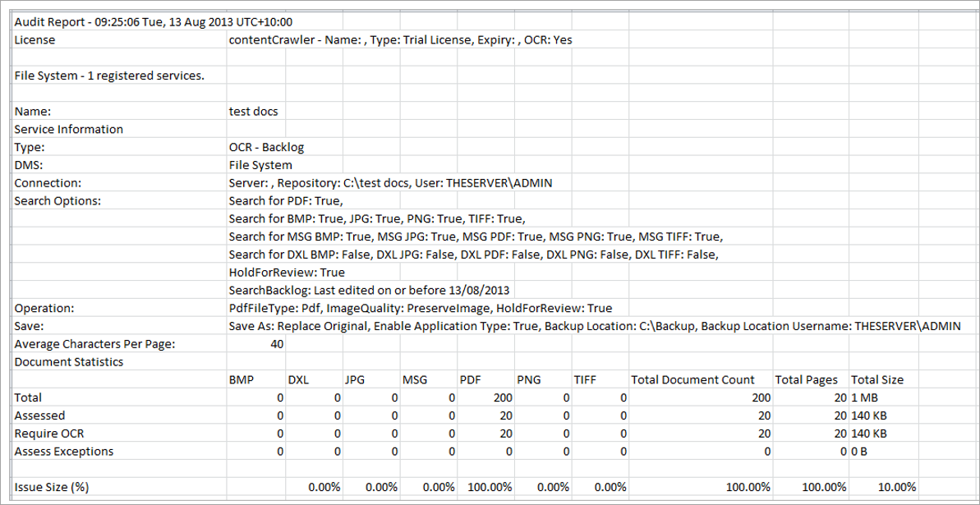980x505 pixels.
Task: Select the '0 B' size cell
Action: point(860,451)
